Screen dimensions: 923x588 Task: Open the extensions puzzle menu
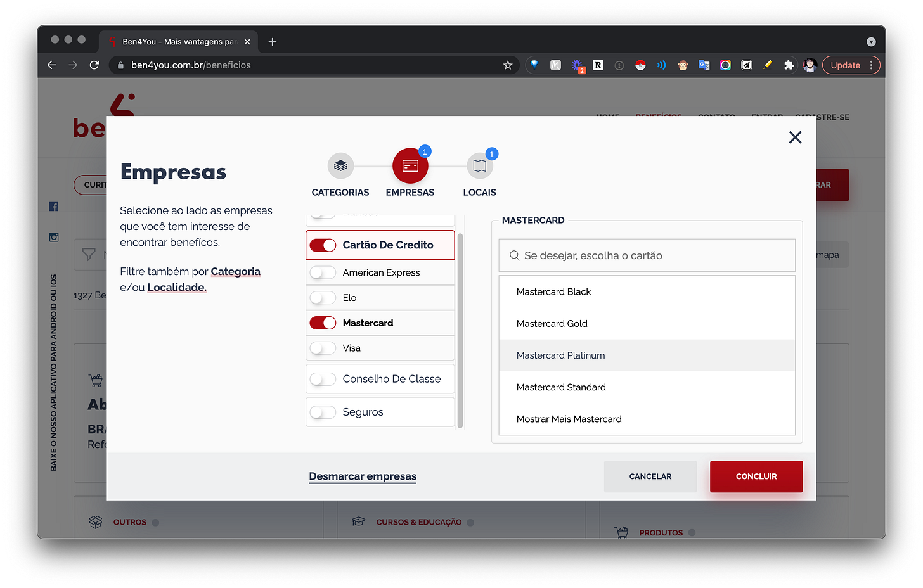tap(789, 65)
